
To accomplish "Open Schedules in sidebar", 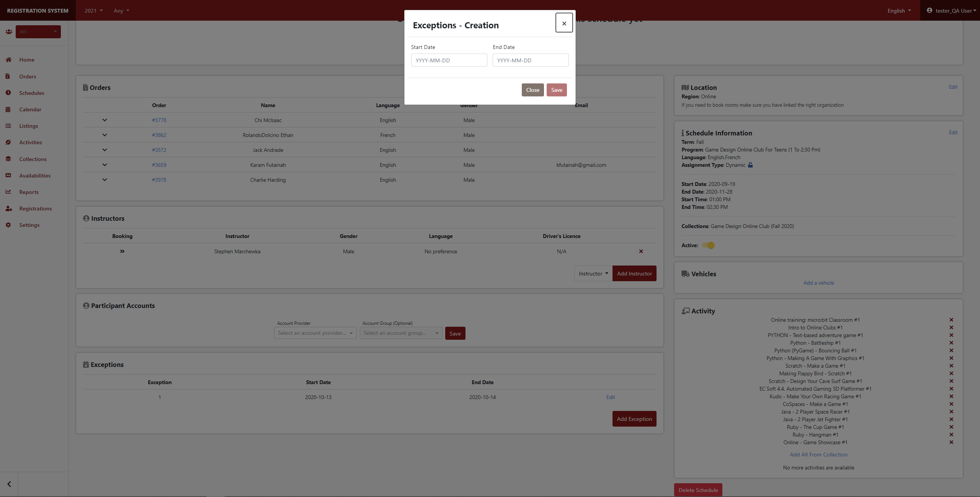I will point(32,93).
